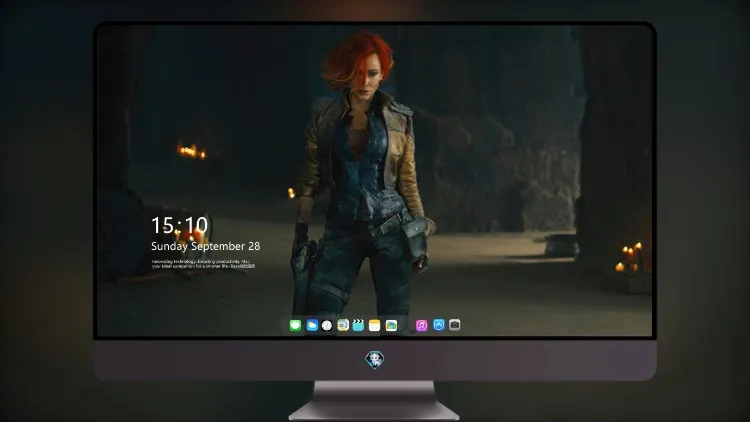Launch the pink iTunes music app
Image resolution: width=750 pixels, height=422 pixels.
coord(421,325)
